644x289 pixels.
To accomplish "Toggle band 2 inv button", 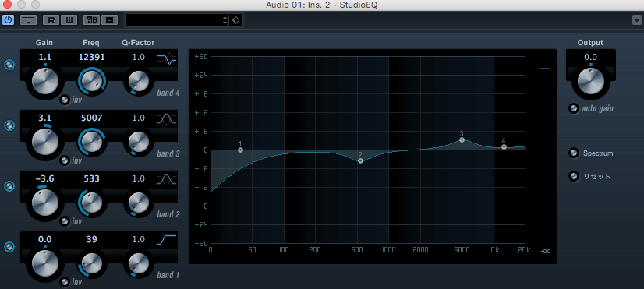I will 65,221.
